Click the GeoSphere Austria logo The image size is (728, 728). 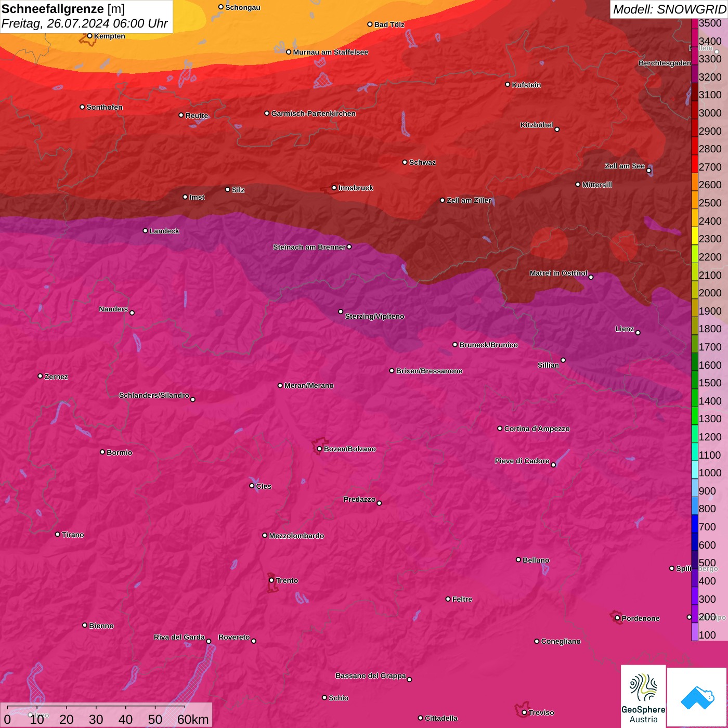coord(643,696)
